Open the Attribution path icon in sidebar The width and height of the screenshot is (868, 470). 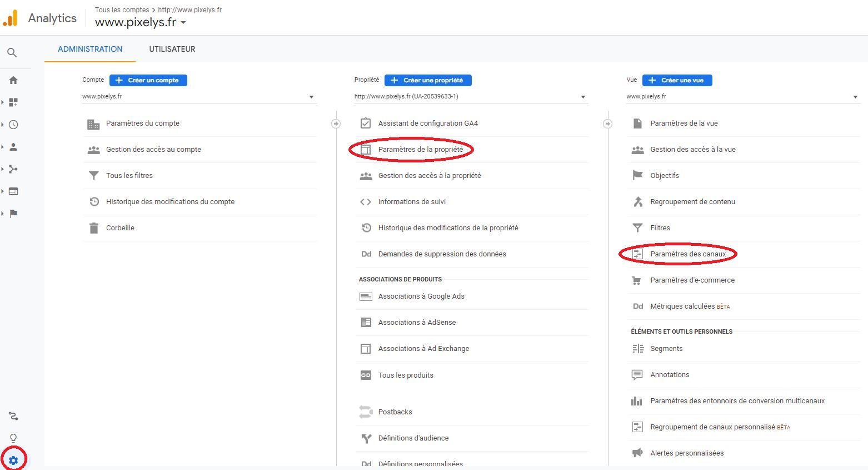(x=13, y=416)
